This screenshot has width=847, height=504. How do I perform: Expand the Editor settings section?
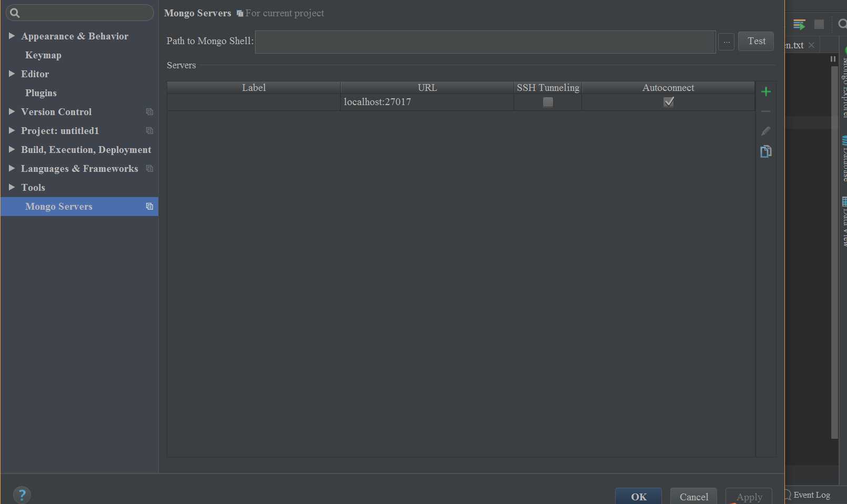point(12,74)
